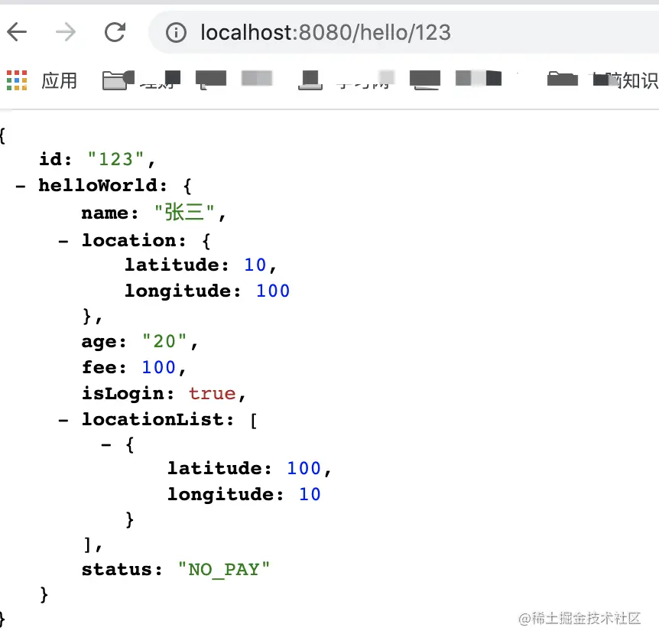Select the status value "NO_PAY"
659x644 pixels.
point(224,569)
